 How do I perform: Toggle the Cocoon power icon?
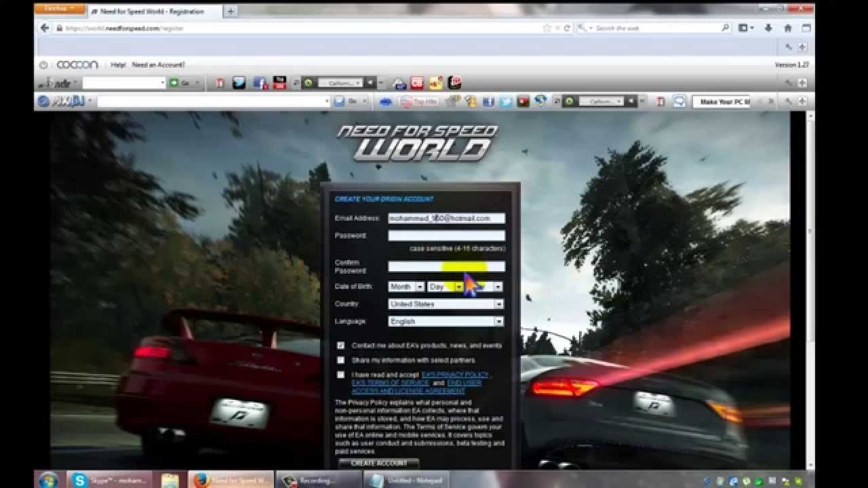(x=43, y=65)
